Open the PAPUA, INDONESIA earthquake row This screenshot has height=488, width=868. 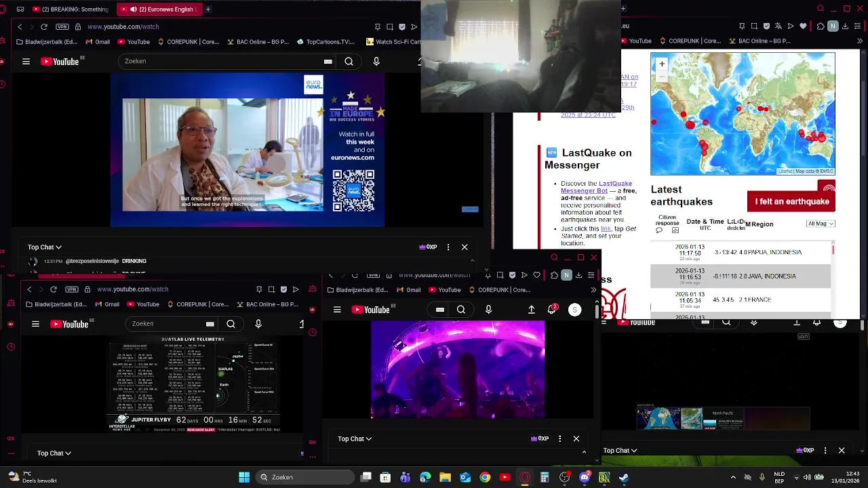[x=741, y=252]
